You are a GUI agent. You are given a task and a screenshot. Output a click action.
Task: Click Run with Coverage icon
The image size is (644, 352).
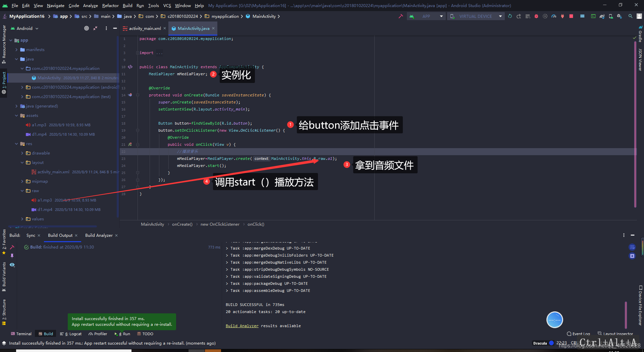tap(545, 16)
